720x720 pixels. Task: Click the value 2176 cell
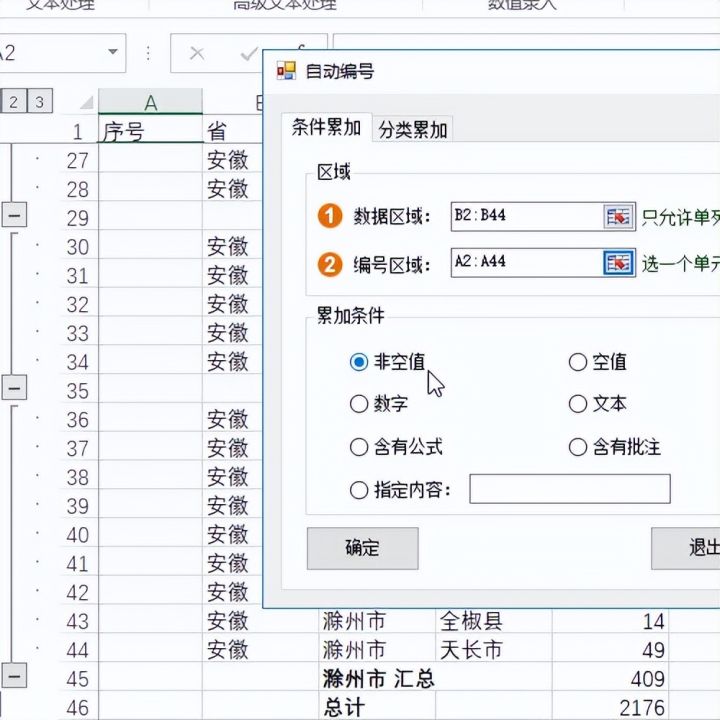(x=610, y=706)
